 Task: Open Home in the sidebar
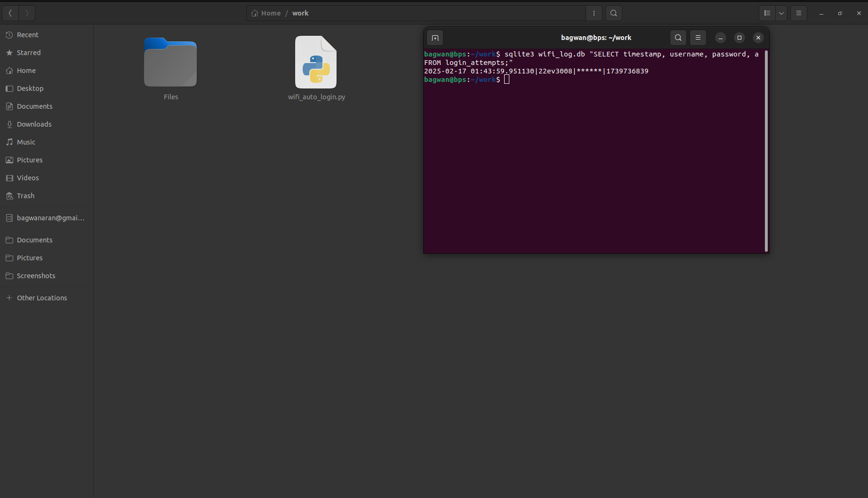pyautogui.click(x=47, y=71)
